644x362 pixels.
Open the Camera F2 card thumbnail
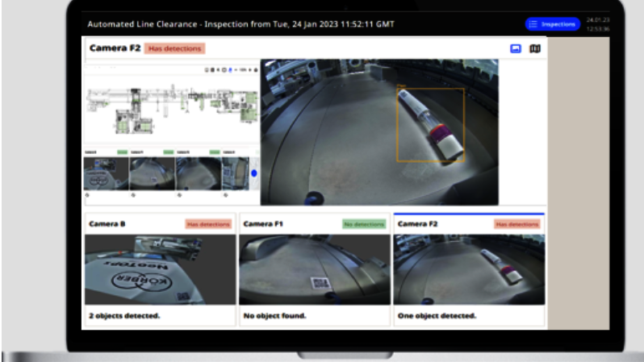click(470, 269)
